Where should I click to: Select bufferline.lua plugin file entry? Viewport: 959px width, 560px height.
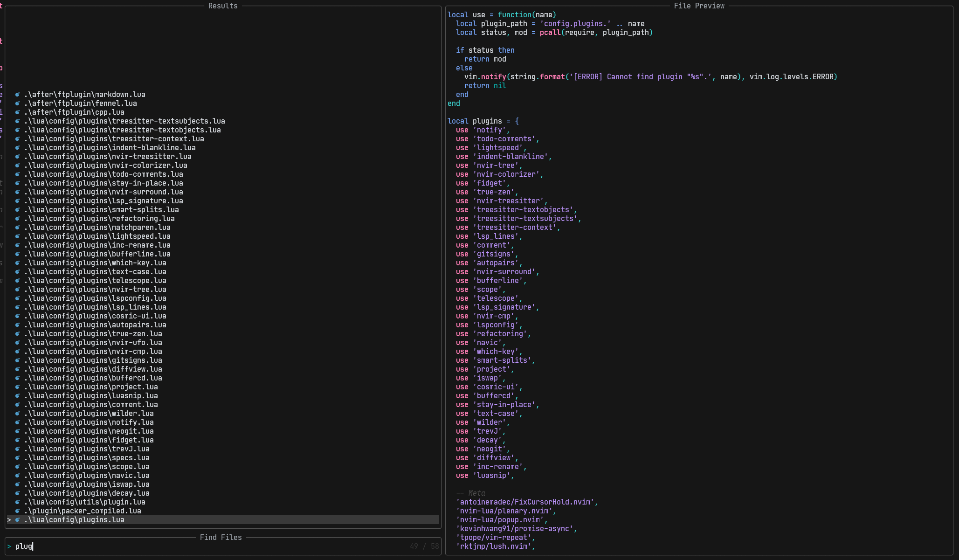(x=97, y=254)
